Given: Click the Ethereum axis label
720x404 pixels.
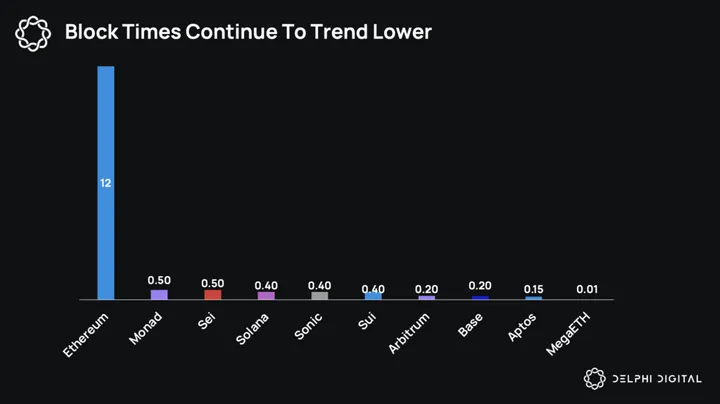Looking at the screenshot, I should [x=86, y=335].
